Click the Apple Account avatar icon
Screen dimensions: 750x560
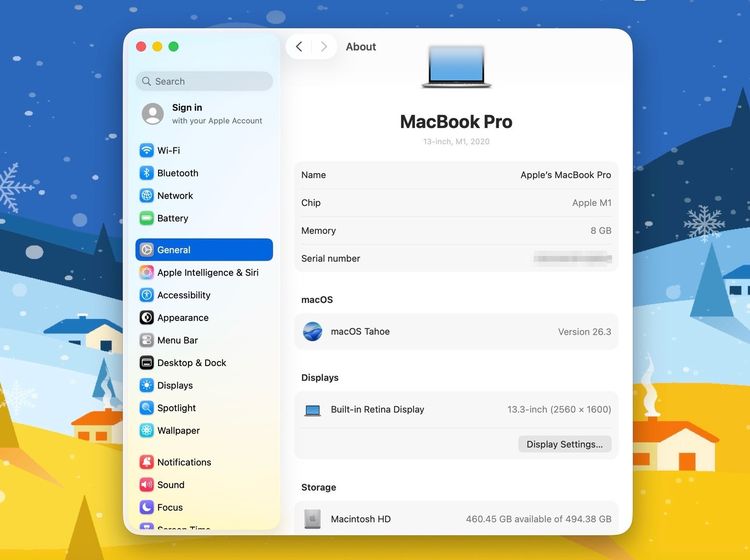click(153, 114)
